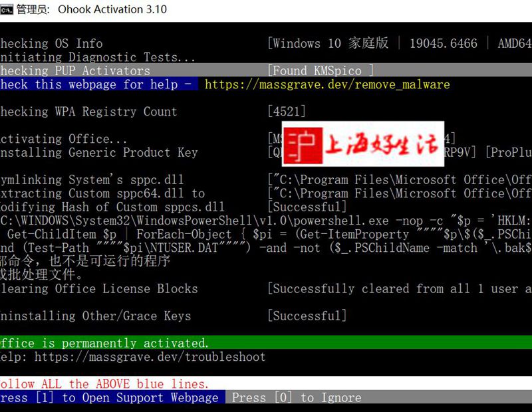
Task: Click the '[Found KMSpico ]' result text
Action: click(x=321, y=70)
